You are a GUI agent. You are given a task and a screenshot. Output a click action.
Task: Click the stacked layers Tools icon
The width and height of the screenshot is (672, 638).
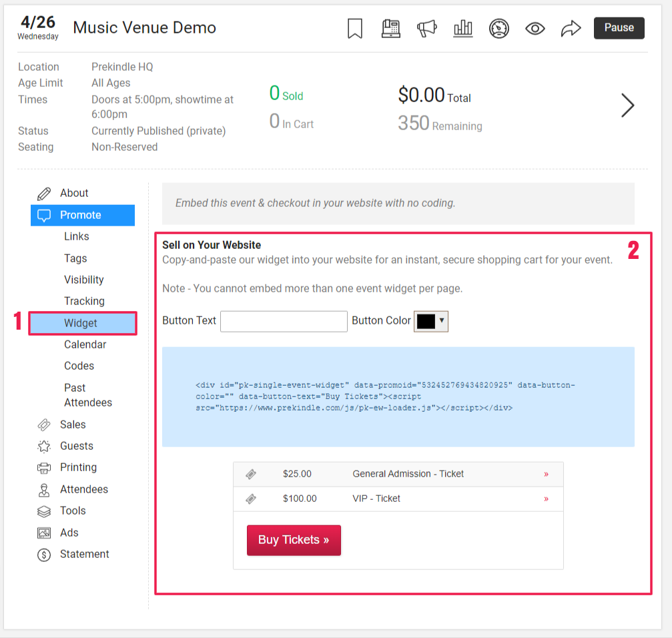(x=44, y=511)
